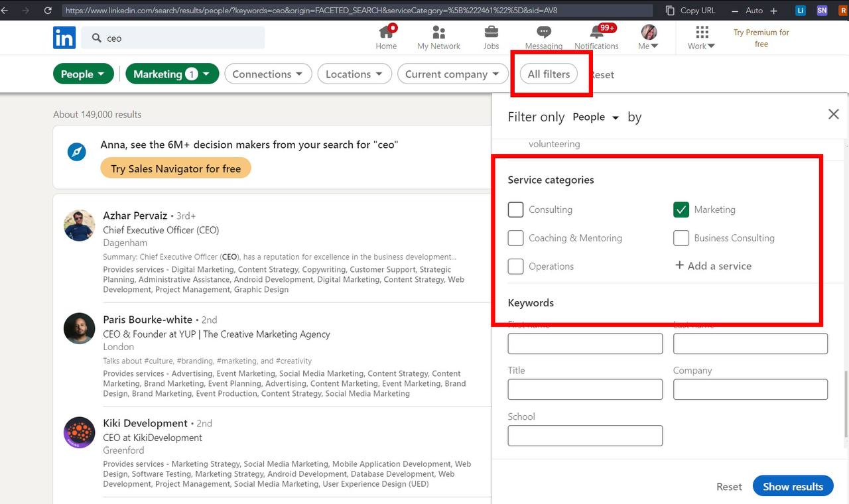The width and height of the screenshot is (849, 504).
Task: Click 'About 149,000 results' text
Action: click(98, 114)
